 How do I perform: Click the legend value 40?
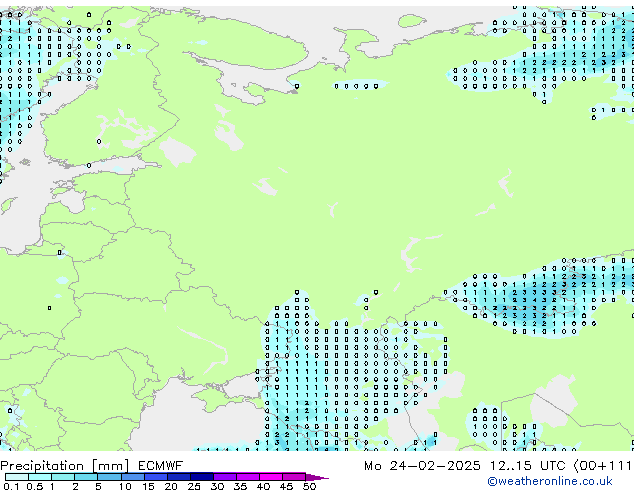point(263,486)
